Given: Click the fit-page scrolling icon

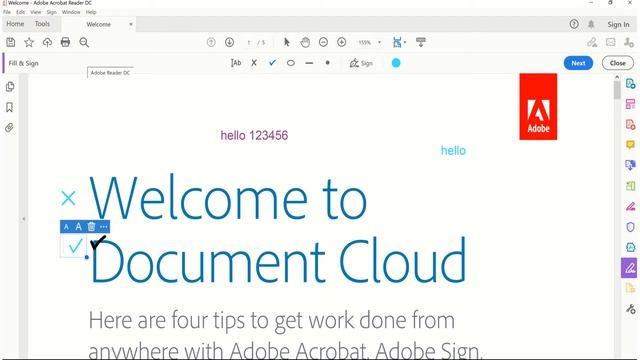Looking at the screenshot, I should click(397, 42).
